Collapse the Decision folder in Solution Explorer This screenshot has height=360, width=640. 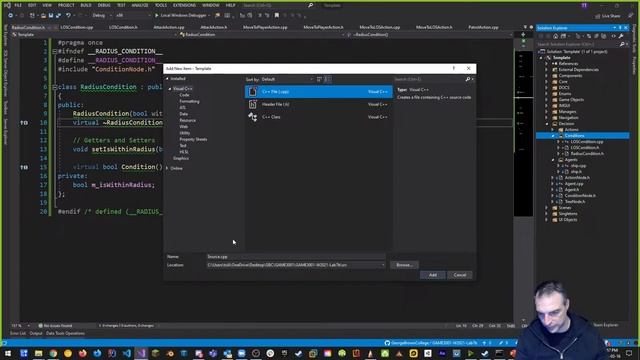tap(547, 124)
